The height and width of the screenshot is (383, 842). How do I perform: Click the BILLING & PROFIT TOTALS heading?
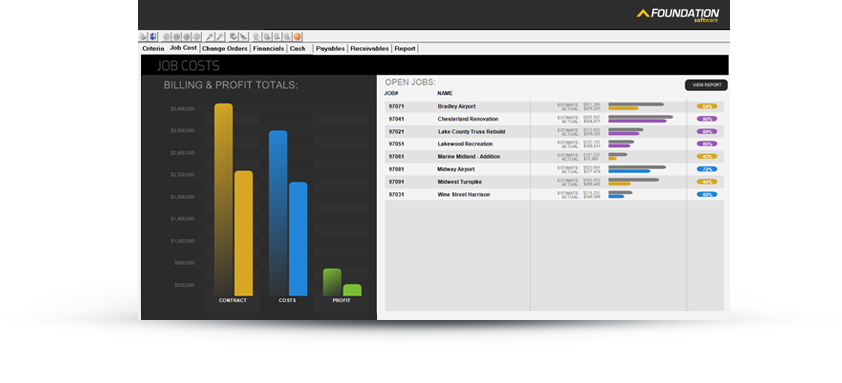pos(231,85)
